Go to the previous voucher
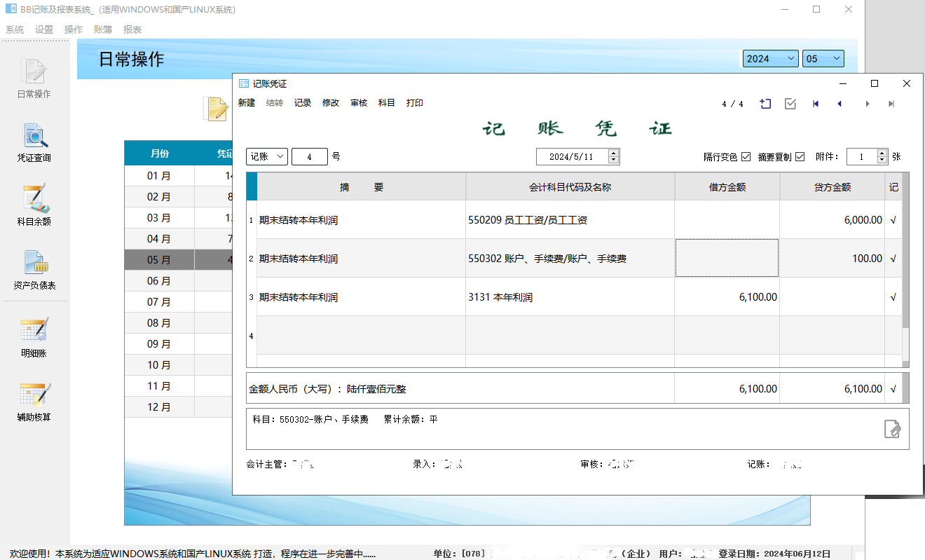Viewport: 925px width, 560px height. point(840,104)
